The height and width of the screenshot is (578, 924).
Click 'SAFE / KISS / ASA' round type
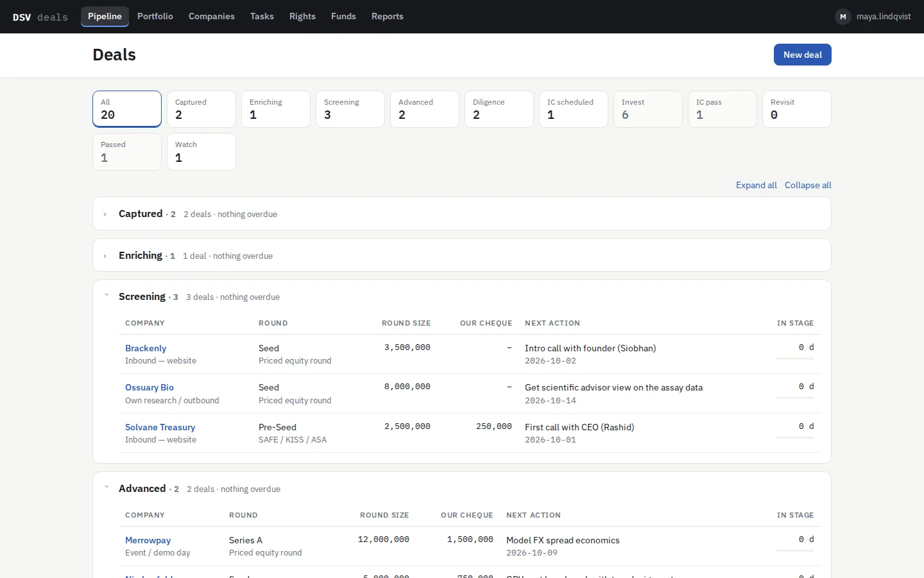click(293, 440)
